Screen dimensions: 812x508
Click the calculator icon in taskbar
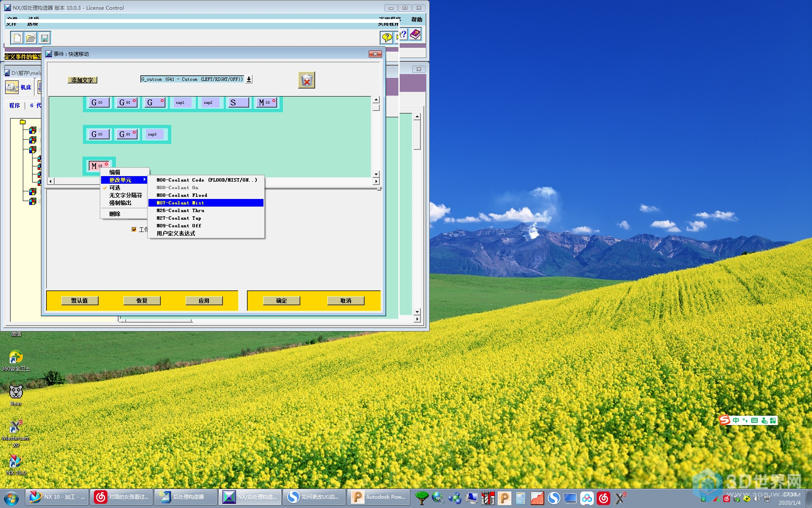coord(521,498)
